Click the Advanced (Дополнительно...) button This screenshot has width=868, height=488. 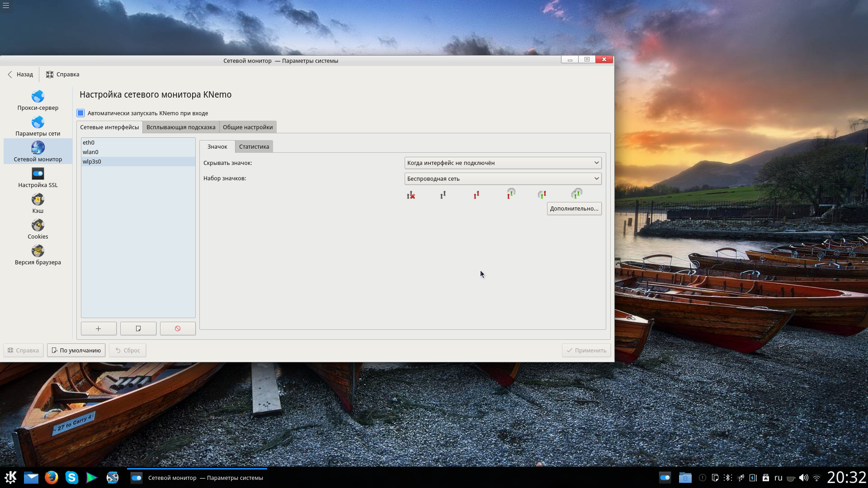coord(574,208)
